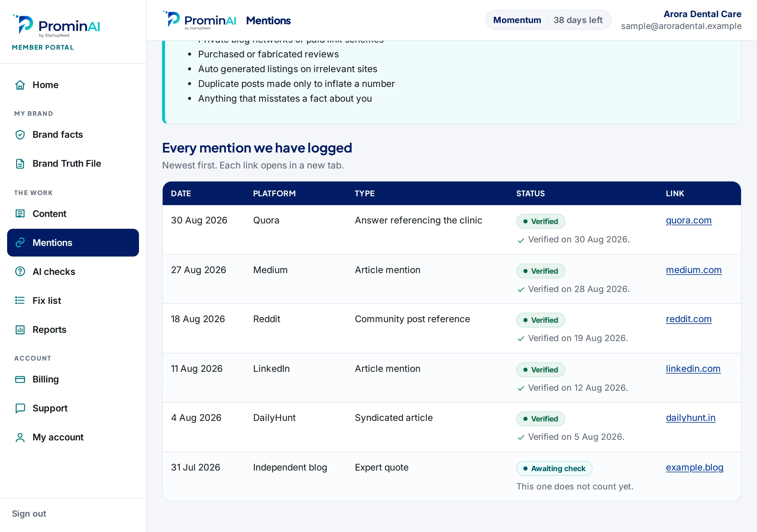The image size is (757, 532).
Task: Click the 'Every mention we have logged' heading
Action: pos(257,148)
